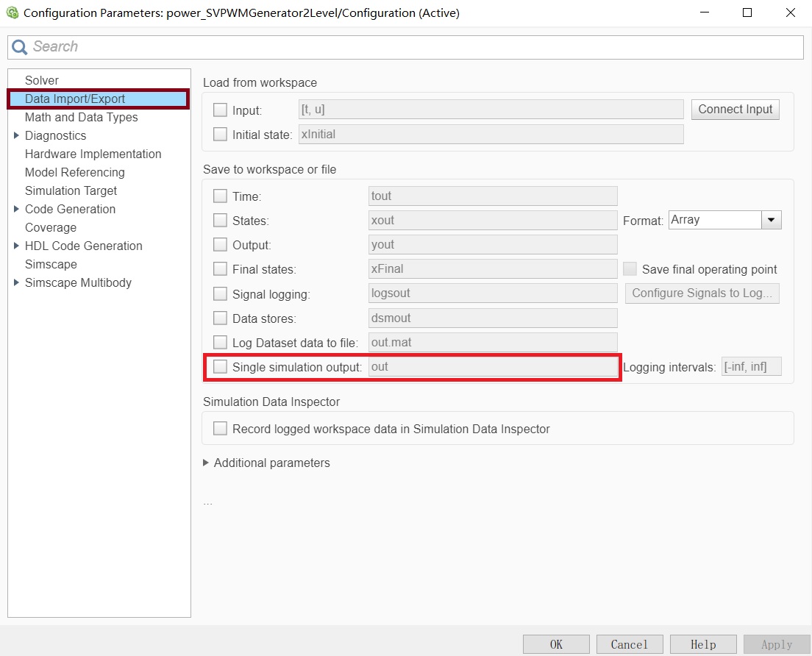Focus the Search field
The width and height of the screenshot is (812, 656).
tap(405, 47)
